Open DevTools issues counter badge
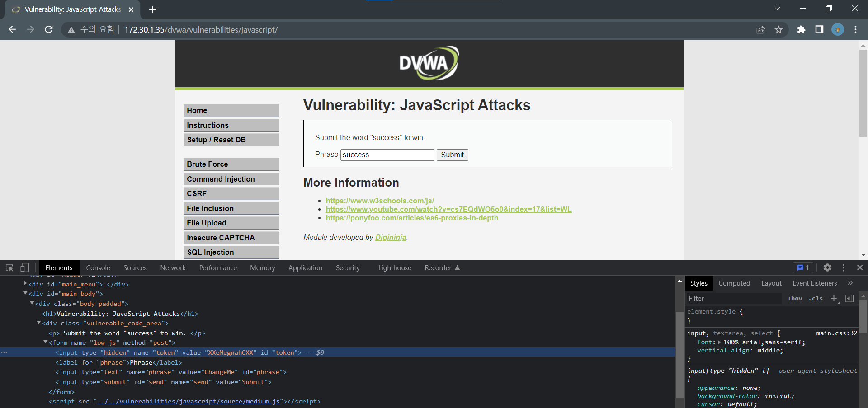 coord(803,267)
